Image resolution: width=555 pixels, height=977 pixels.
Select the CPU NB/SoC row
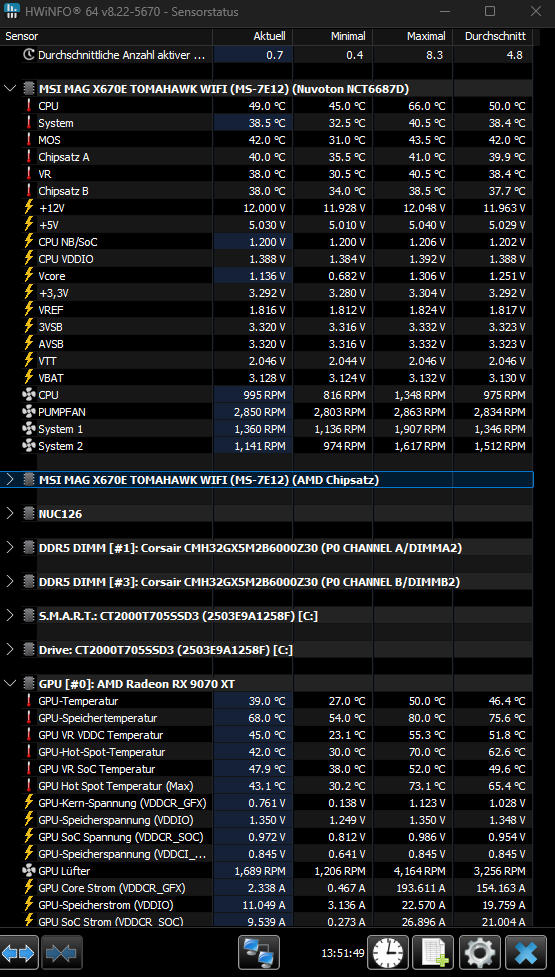267,242
